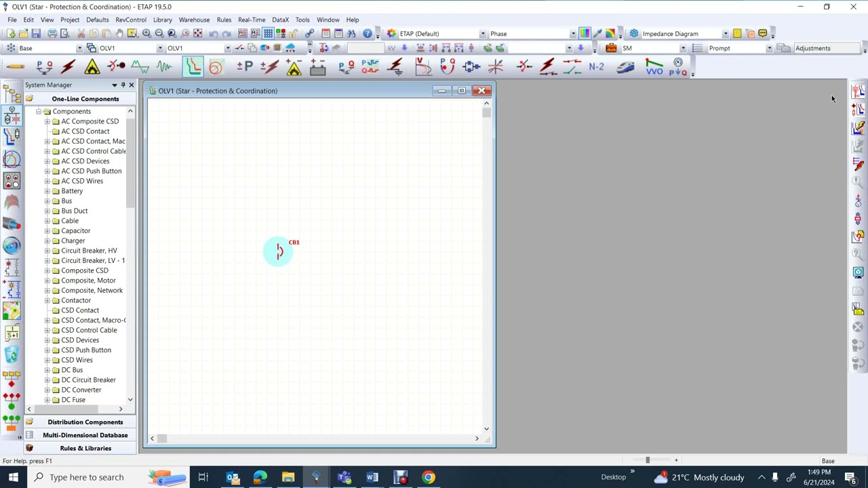Open the Help question-mark icon
Viewport: 868px width, 488px height.
[368, 33]
